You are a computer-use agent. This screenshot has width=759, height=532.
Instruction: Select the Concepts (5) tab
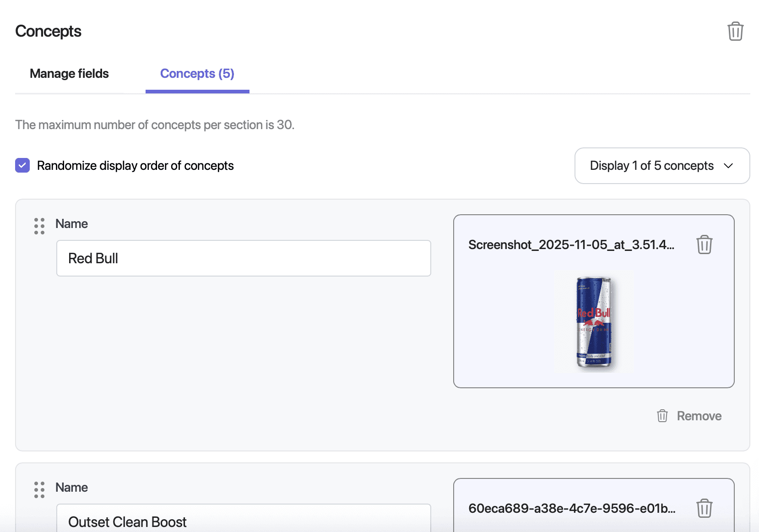click(197, 73)
